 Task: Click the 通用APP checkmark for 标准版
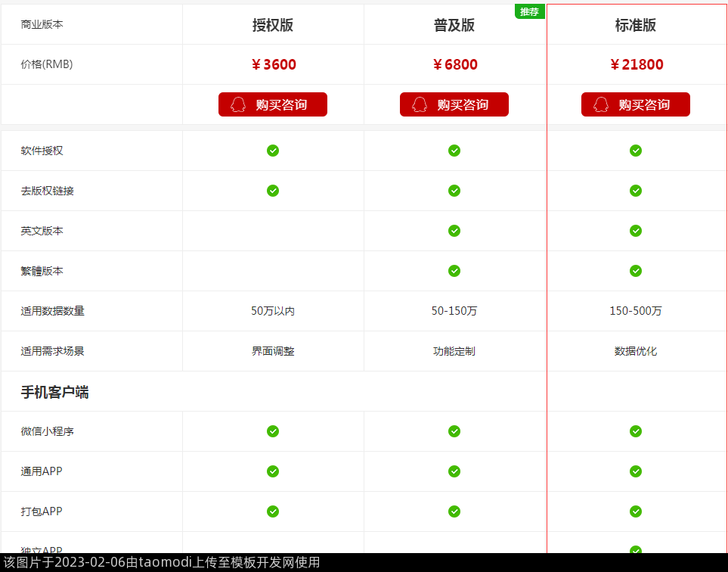pyautogui.click(x=636, y=471)
